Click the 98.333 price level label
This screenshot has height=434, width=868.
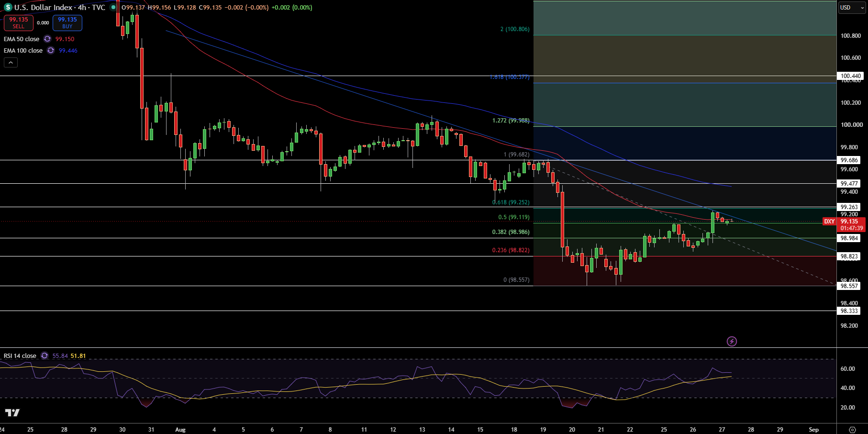pos(849,311)
